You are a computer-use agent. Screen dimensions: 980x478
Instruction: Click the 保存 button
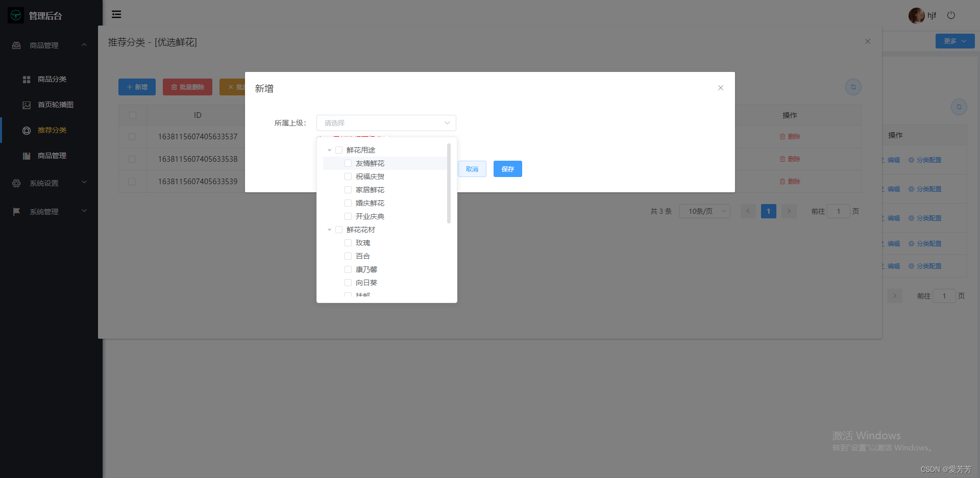(508, 169)
